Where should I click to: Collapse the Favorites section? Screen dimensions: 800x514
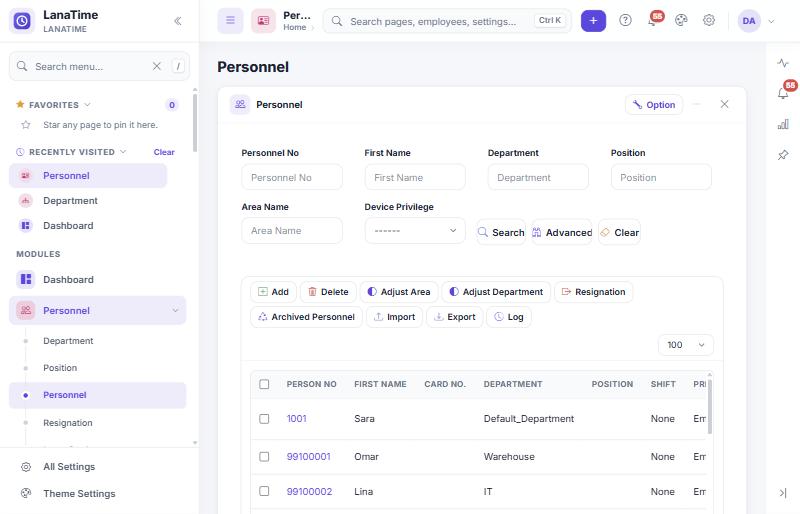(x=87, y=105)
